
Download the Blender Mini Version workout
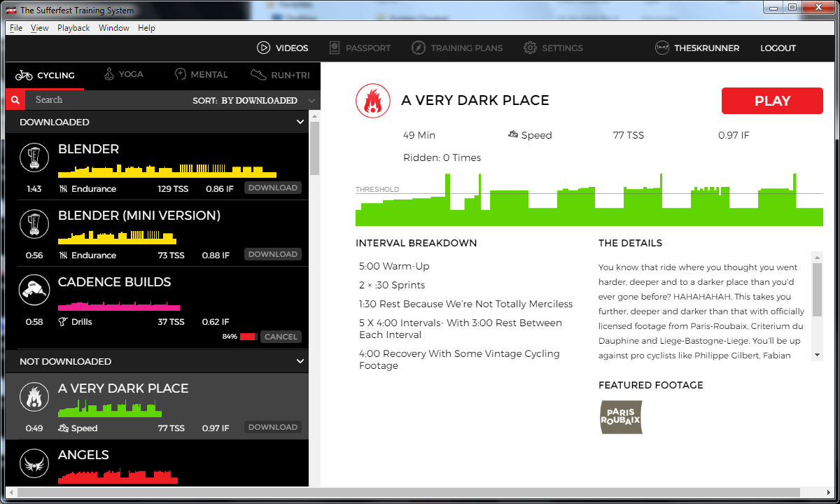pos(273,254)
